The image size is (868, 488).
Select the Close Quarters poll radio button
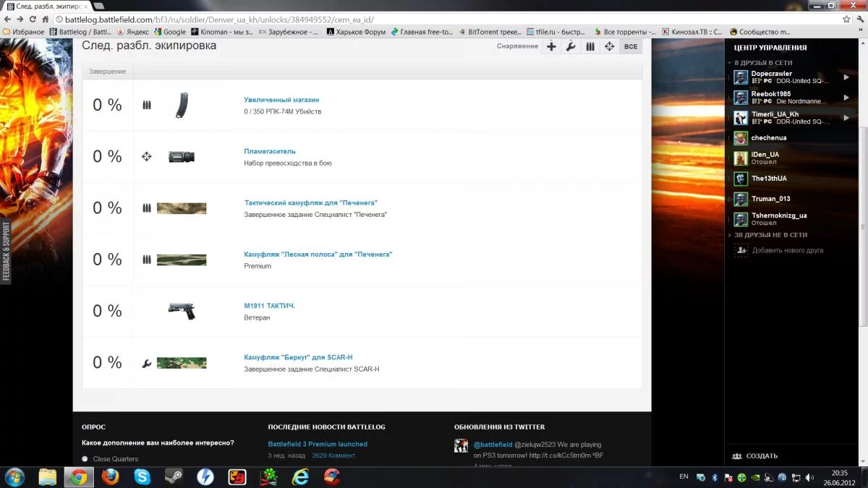[85, 459]
